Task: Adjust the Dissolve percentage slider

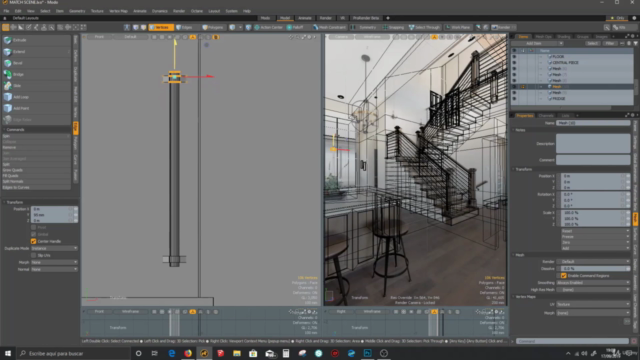Action: point(594,269)
